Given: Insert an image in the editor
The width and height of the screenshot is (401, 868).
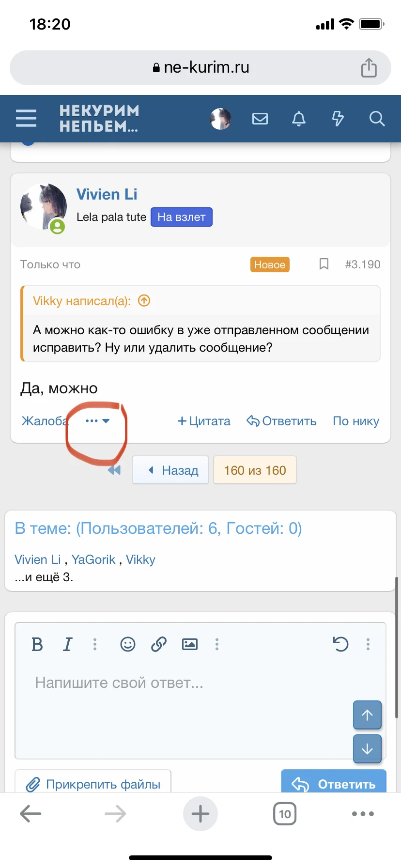Looking at the screenshot, I should (x=189, y=644).
